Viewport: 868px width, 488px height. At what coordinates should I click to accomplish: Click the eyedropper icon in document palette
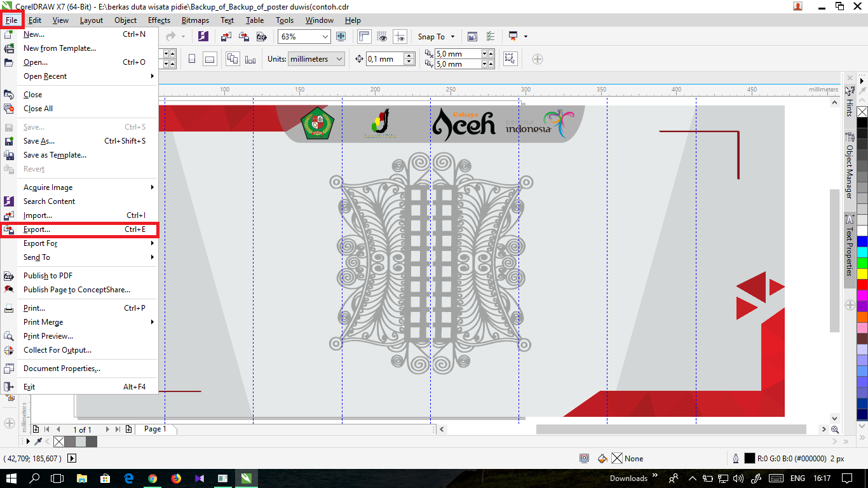(38, 441)
